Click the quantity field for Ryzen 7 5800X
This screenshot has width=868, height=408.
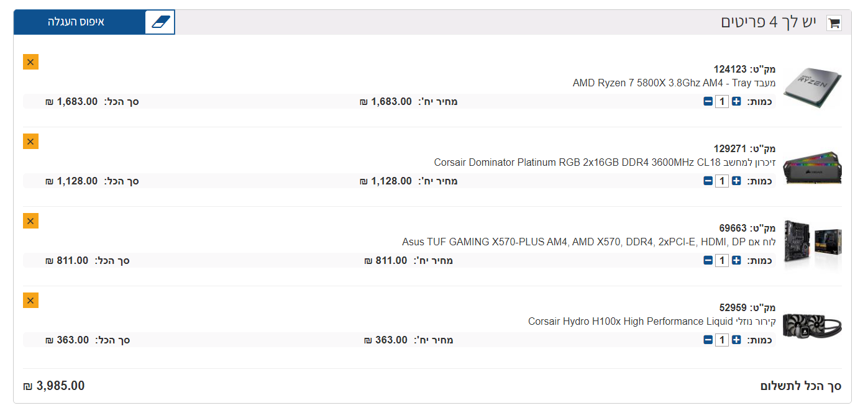pos(722,102)
